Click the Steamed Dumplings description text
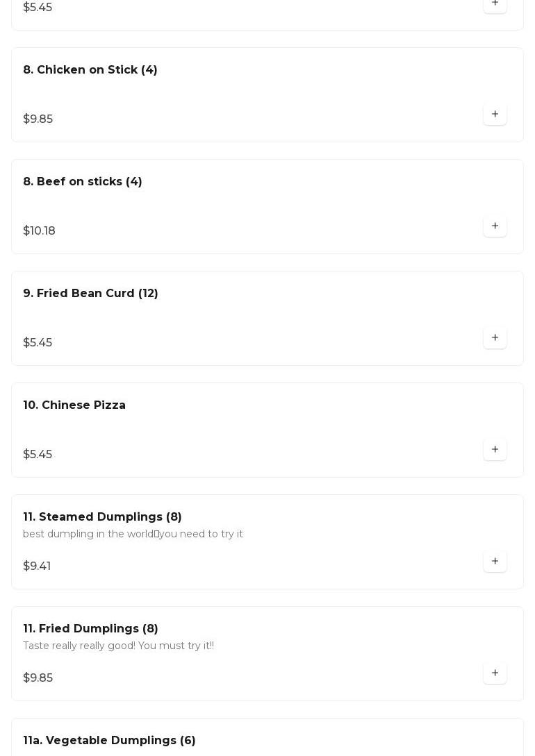The height and width of the screenshot is (756, 535). pos(133,534)
